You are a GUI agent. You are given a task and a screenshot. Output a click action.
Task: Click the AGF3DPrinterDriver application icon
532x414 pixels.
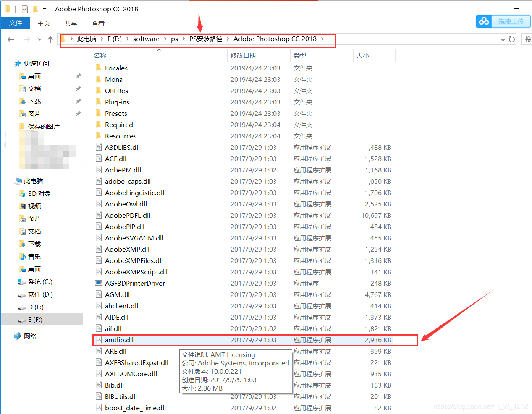click(x=99, y=283)
